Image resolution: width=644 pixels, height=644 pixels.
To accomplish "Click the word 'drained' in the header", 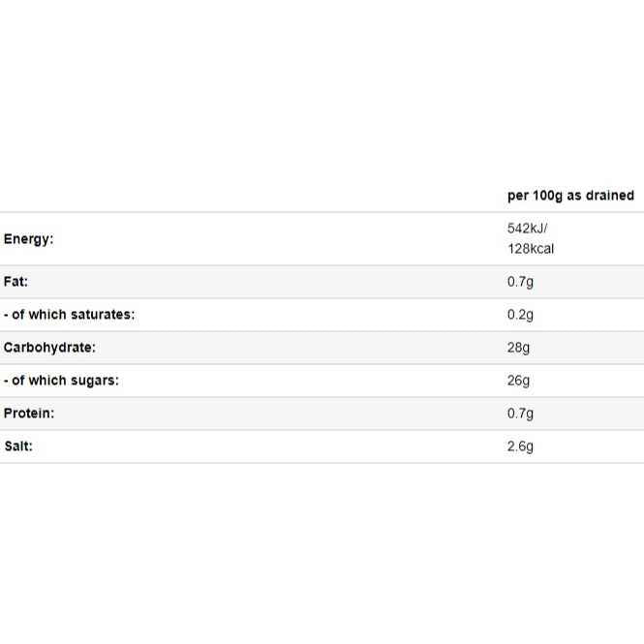I will (609, 196).
